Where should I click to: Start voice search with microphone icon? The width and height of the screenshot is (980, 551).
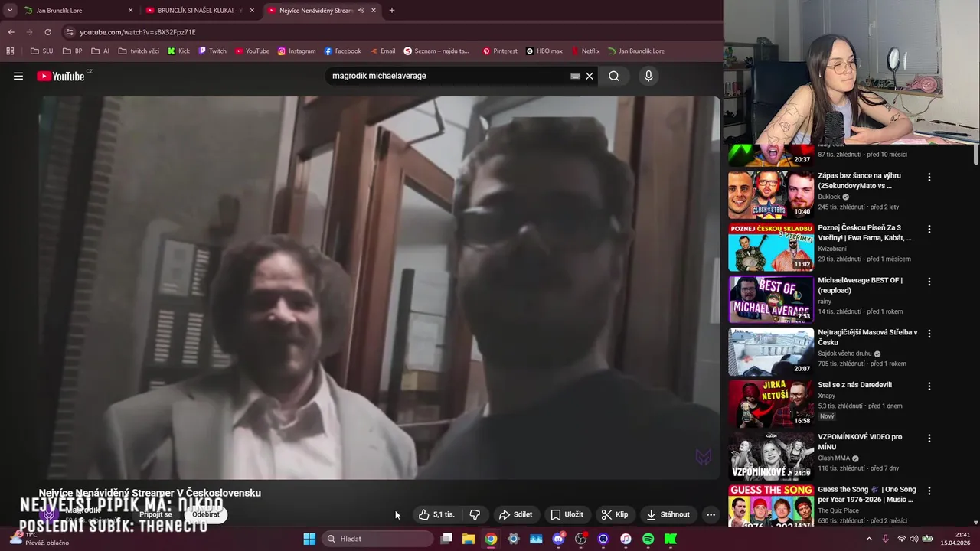[x=648, y=76]
